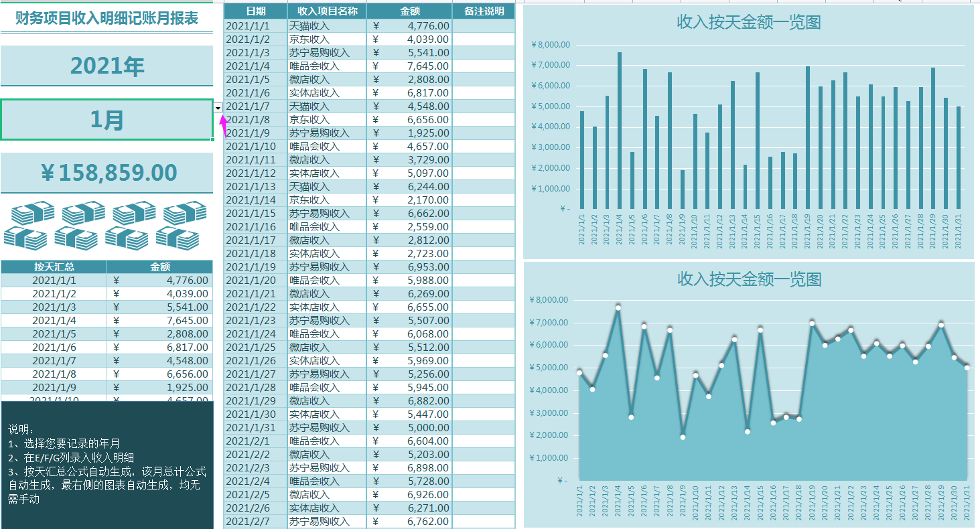Select the 按天汇总 header cell
Viewport: 980px width, 529px height.
(x=54, y=267)
